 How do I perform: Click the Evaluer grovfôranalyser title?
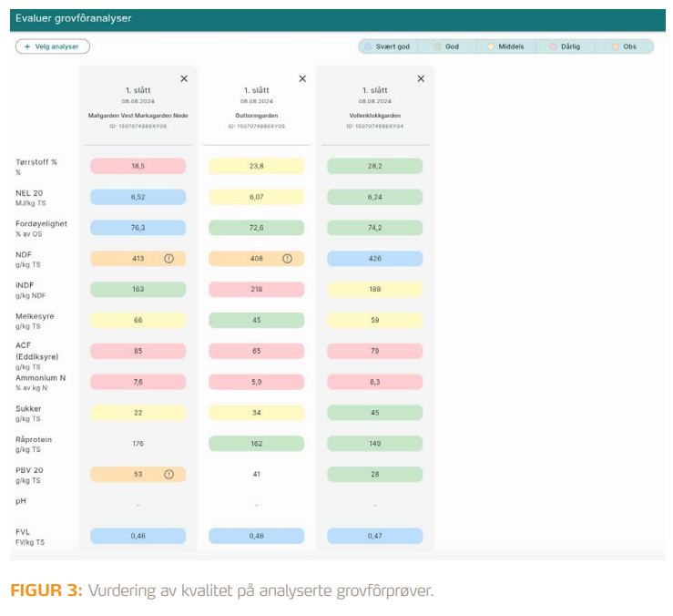tap(74, 18)
